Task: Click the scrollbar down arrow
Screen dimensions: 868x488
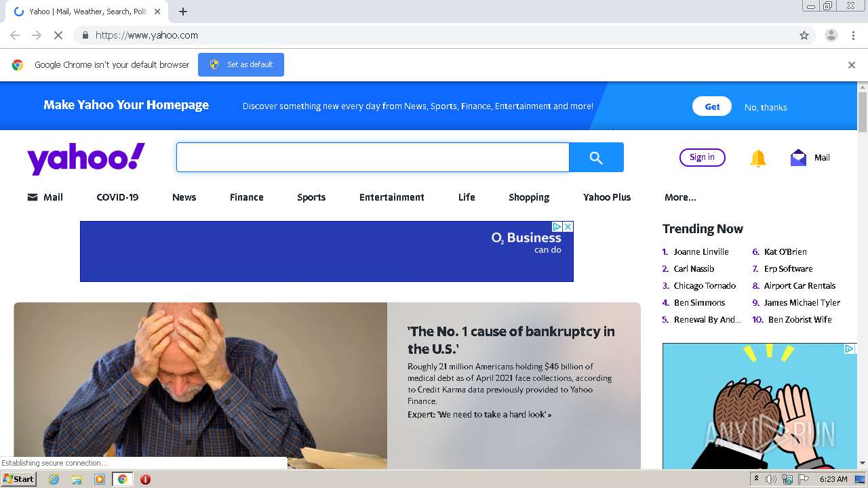Action: tap(863, 463)
